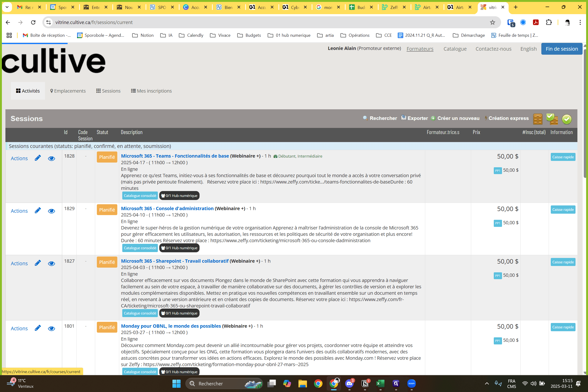Click the checked archive drawer icon in Sessions header
This screenshot has height=392, width=588.
coord(552,119)
